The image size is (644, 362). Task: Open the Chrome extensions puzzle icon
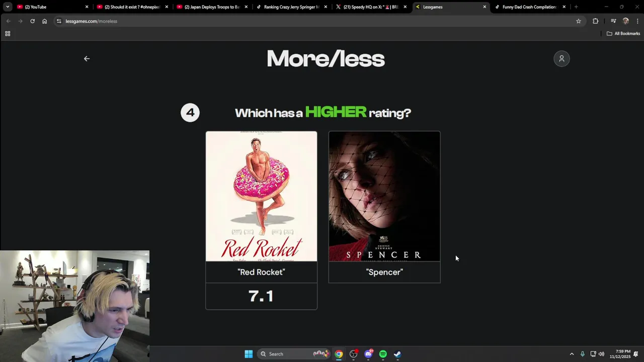596,21
